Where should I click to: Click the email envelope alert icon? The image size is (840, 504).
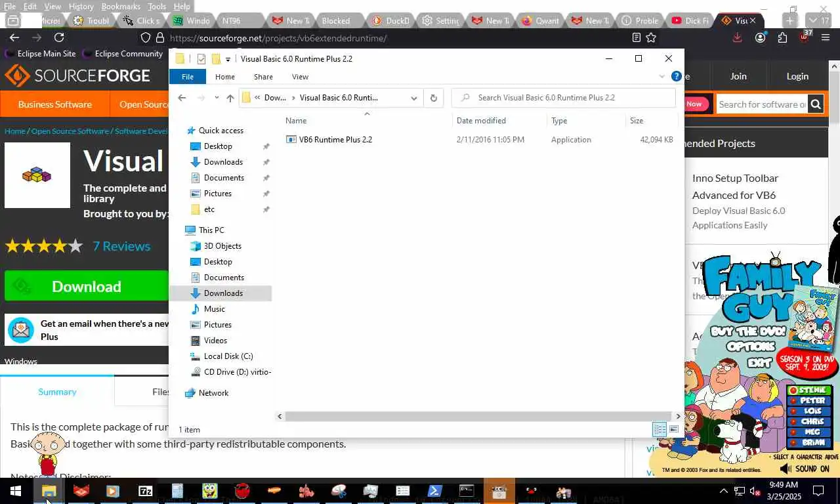(x=21, y=330)
